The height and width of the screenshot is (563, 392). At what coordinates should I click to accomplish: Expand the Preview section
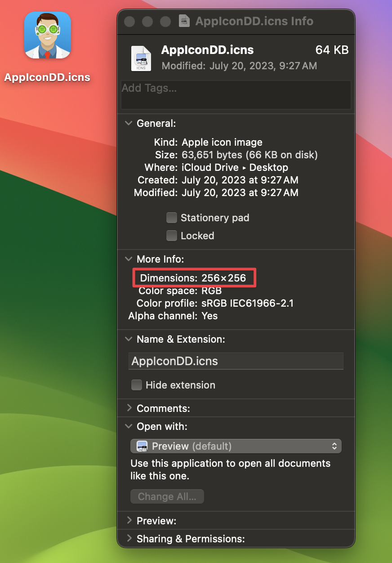[129, 521]
